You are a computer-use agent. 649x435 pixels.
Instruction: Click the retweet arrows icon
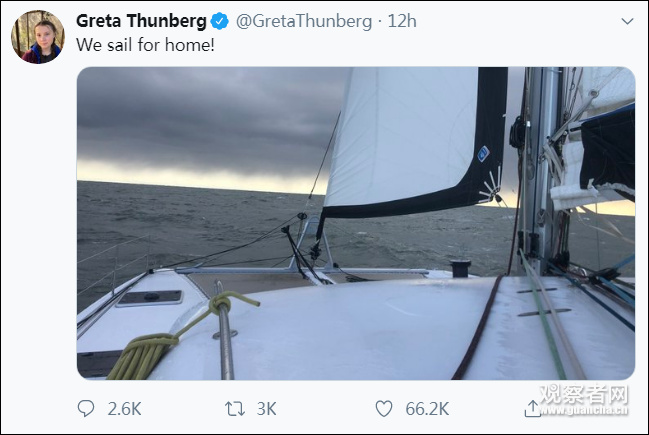point(234,408)
